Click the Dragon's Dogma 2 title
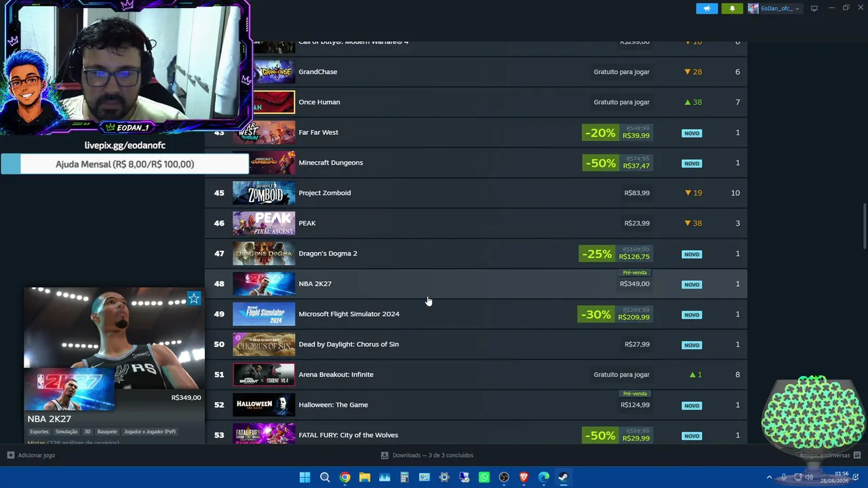Viewport: 868px width, 488px height. point(328,253)
